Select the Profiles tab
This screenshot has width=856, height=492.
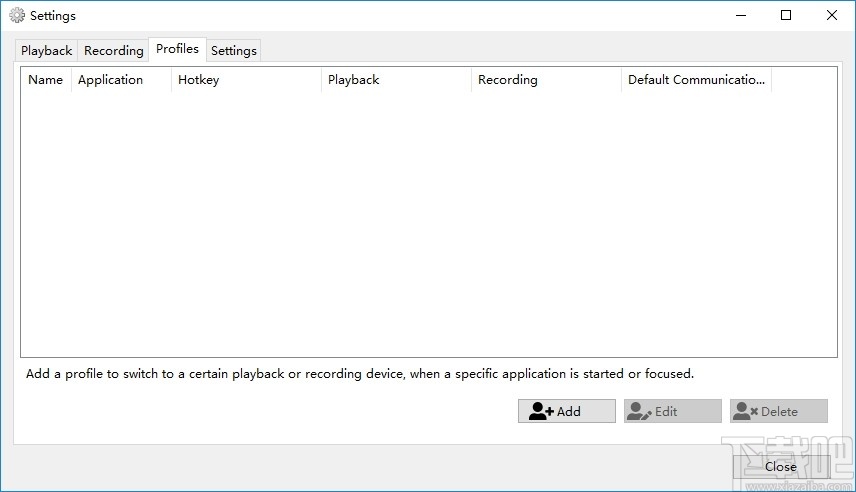click(177, 49)
